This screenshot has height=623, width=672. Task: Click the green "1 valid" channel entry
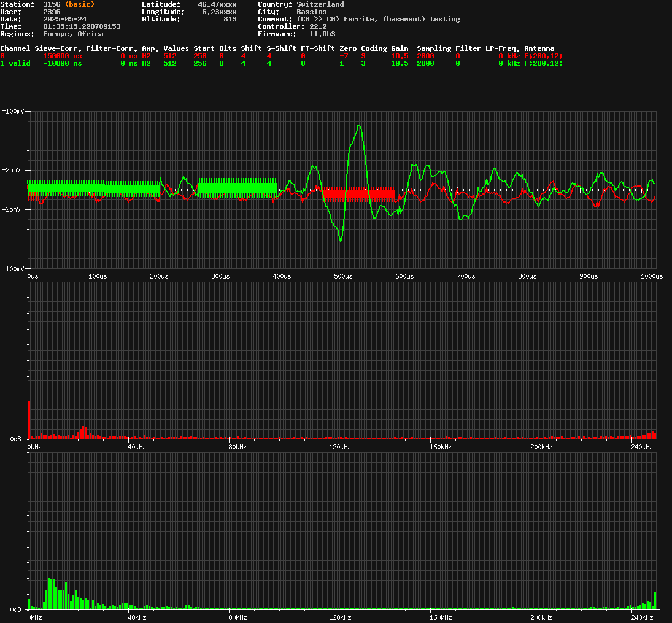[15, 63]
